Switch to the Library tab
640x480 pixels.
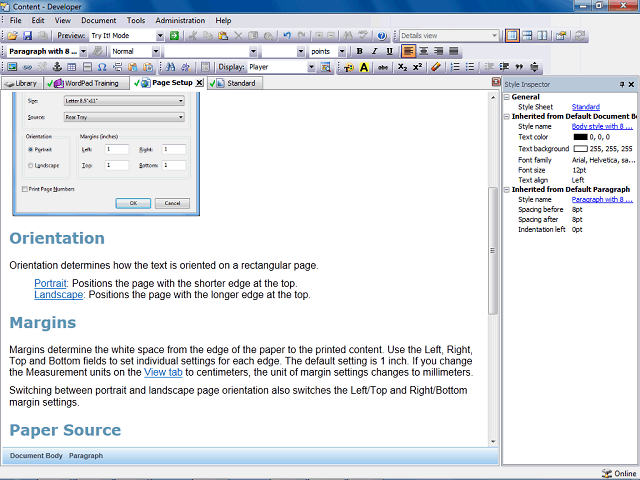pyautogui.click(x=22, y=83)
